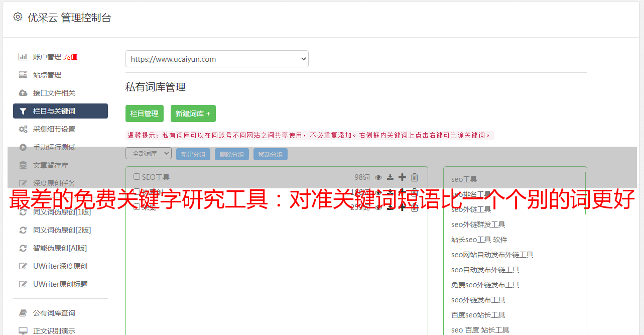The image size is (644, 335).
Task: Select keyword seo外链发布工具 in the list
Action: (478, 300)
